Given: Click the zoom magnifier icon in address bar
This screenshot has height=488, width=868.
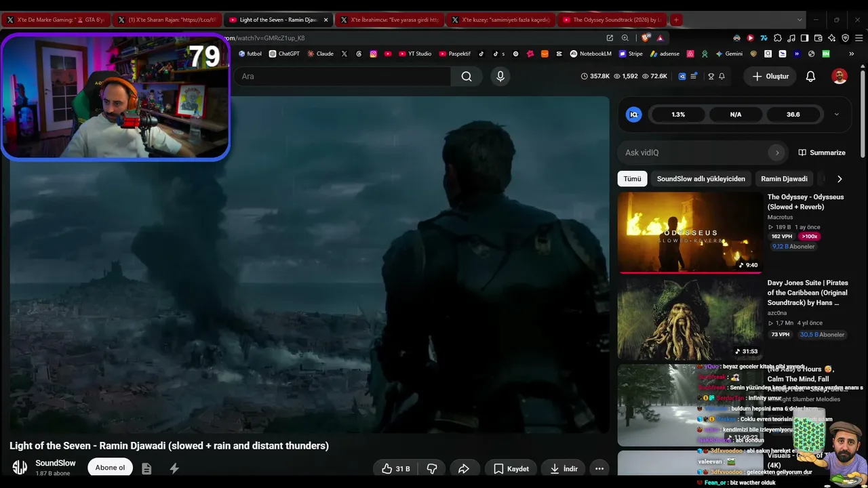Looking at the screenshot, I should [x=625, y=38].
